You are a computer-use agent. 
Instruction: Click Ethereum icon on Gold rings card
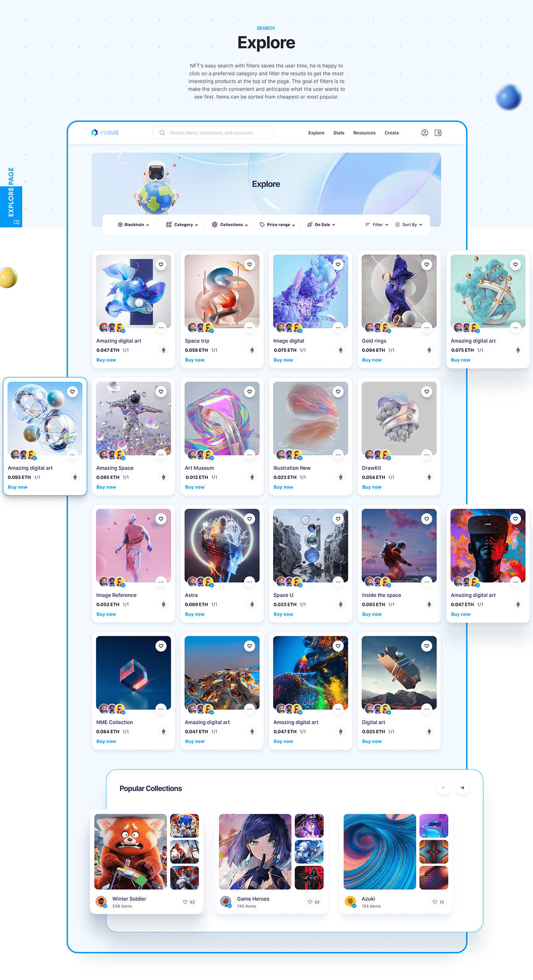(429, 350)
